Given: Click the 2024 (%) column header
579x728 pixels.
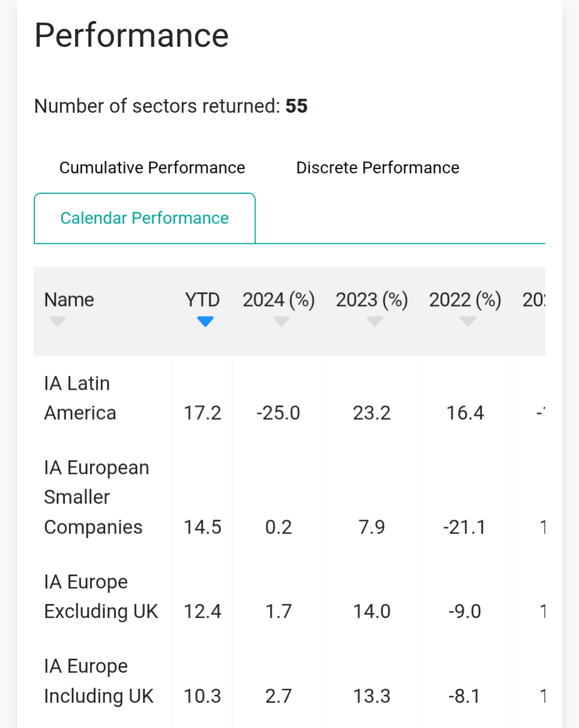Looking at the screenshot, I should pos(278,300).
